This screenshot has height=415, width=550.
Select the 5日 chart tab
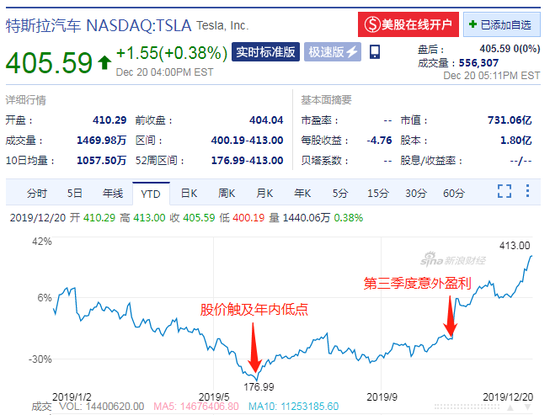[x=75, y=193]
